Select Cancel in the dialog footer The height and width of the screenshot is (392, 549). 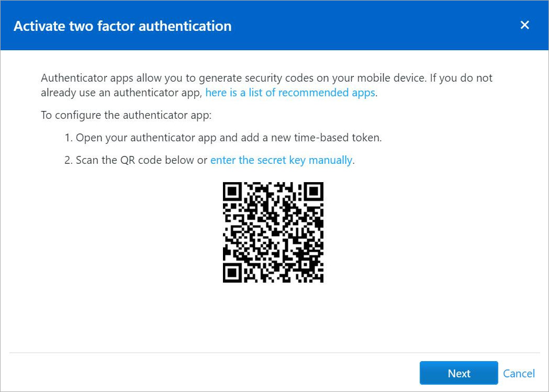(x=519, y=373)
